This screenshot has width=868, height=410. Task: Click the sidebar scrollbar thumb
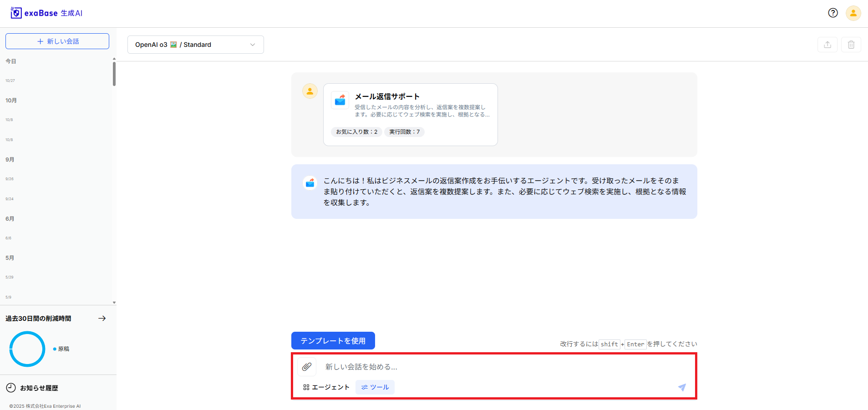[x=114, y=74]
